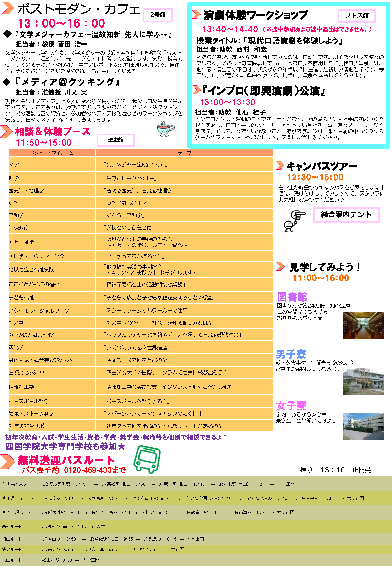392x566 pixels.
Task: Open the library (図書館) photo
Action: pyautogui.click(x=363, y=325)
